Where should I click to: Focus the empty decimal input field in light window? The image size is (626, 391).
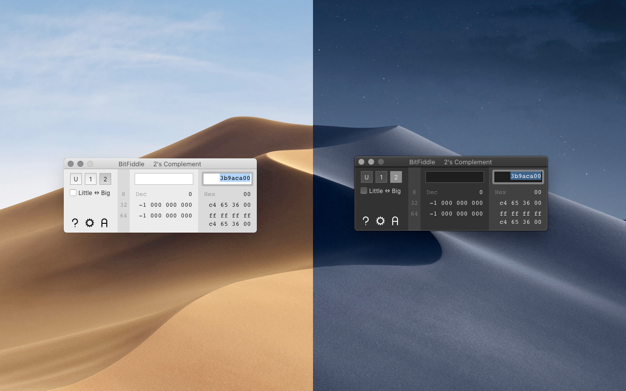[164, 179]
